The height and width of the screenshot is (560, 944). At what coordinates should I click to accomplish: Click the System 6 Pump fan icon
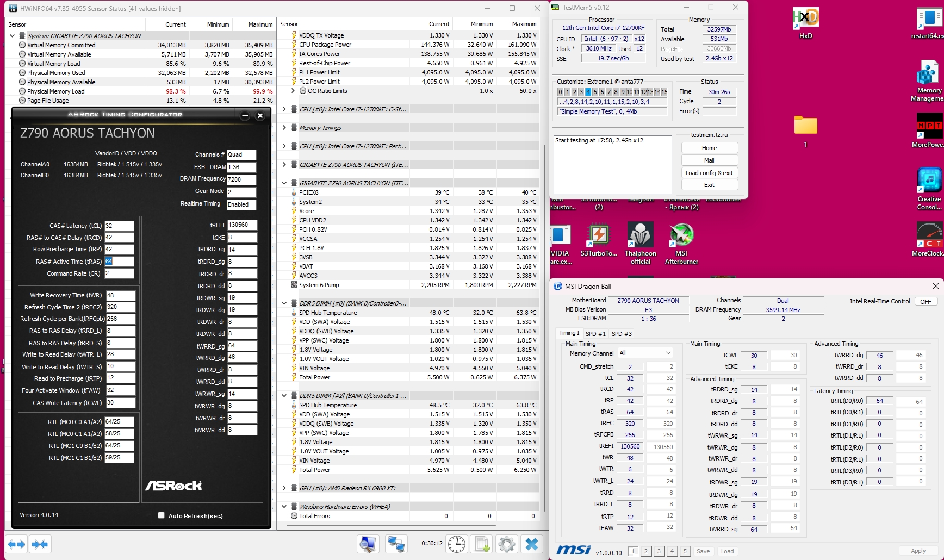(x=294, y=285)
